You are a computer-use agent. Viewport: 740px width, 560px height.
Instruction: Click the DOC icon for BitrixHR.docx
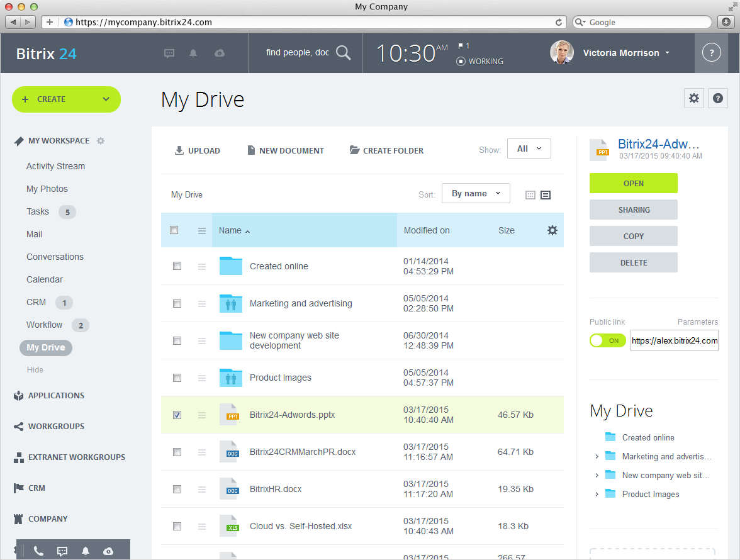tap(230, 489)
